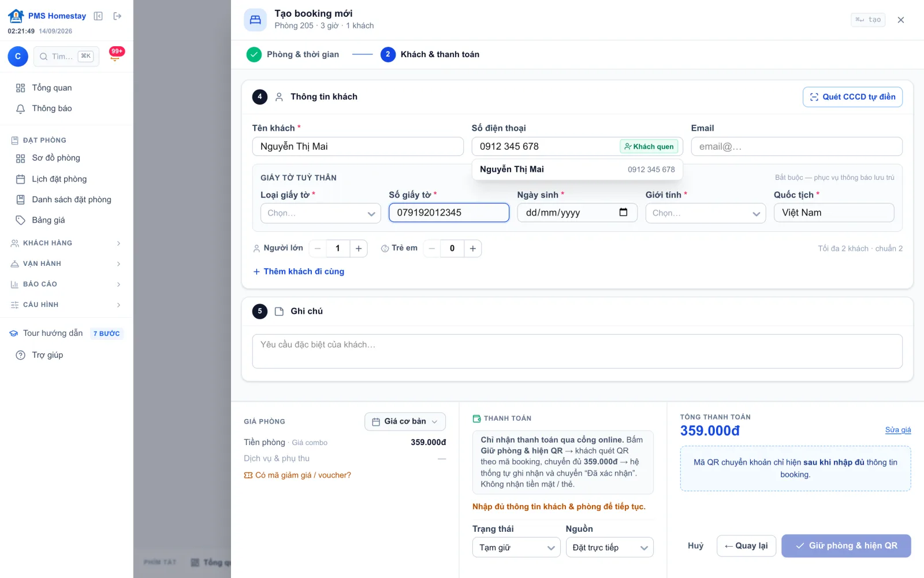Screen dimensions: 924x578
Task: Click Có mã giảm giá / voucher link
Action: 297,475
